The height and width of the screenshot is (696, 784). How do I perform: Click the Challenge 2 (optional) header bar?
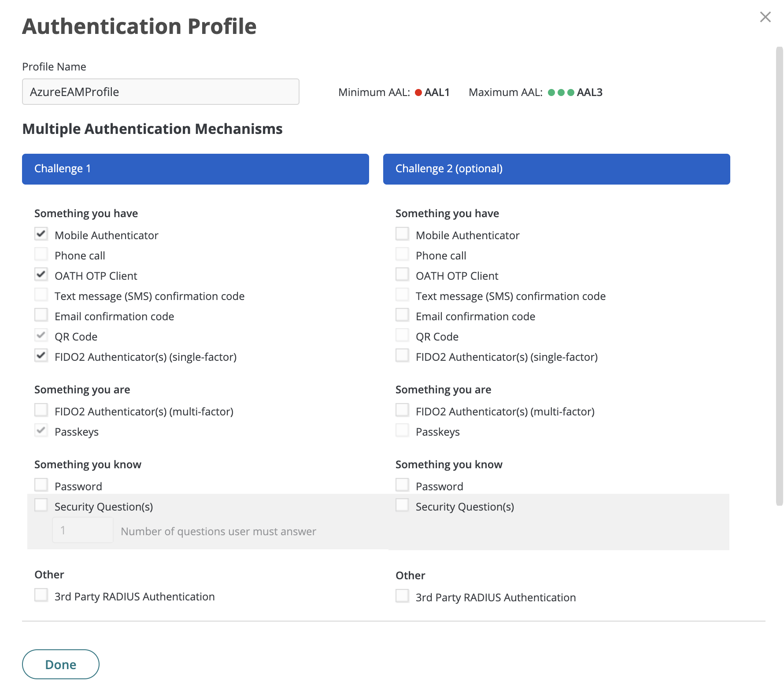pos(556,169)
